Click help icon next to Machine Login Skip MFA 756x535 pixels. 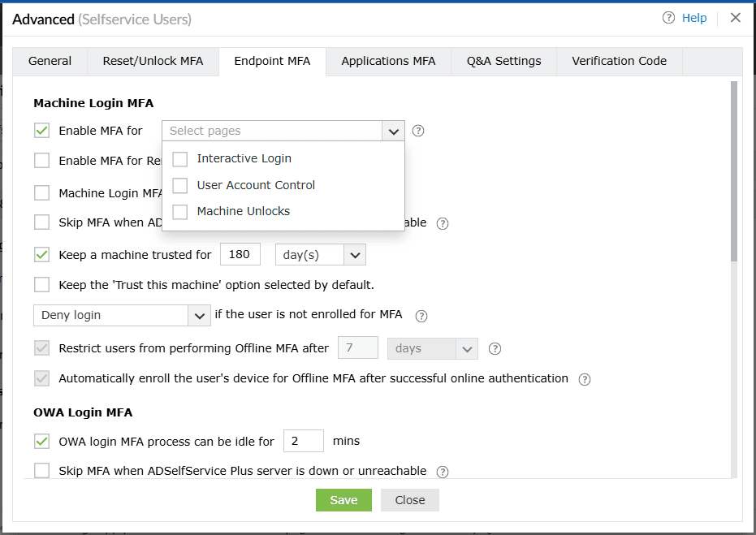coord(443,223)
